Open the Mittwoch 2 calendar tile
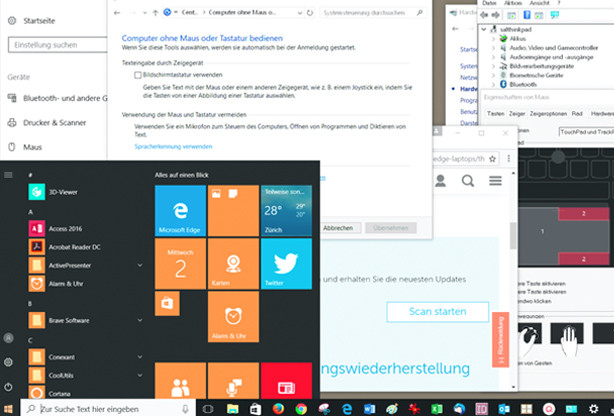This screenshot has height=416, width=614. click(180, 264)
